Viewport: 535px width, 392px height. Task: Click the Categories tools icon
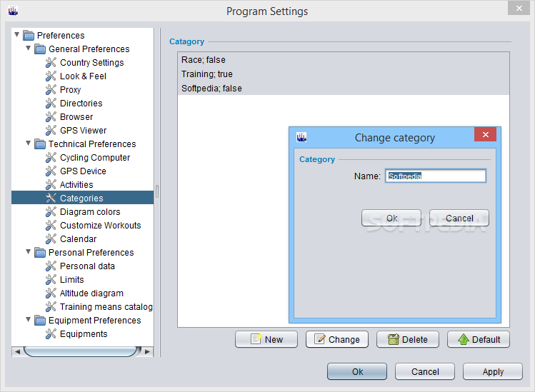coord(51,198)
